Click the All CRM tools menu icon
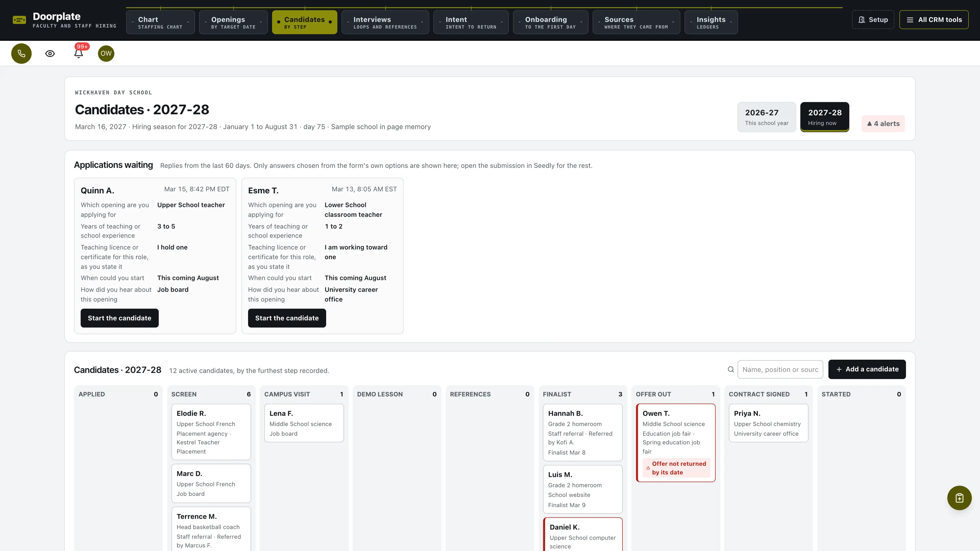980x551 pixels. [x=910, y=20]
